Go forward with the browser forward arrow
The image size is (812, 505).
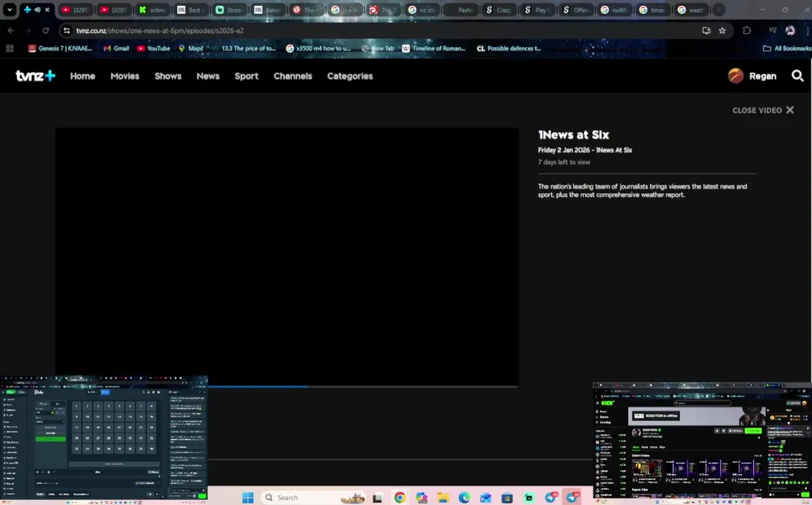coord(28,31)
